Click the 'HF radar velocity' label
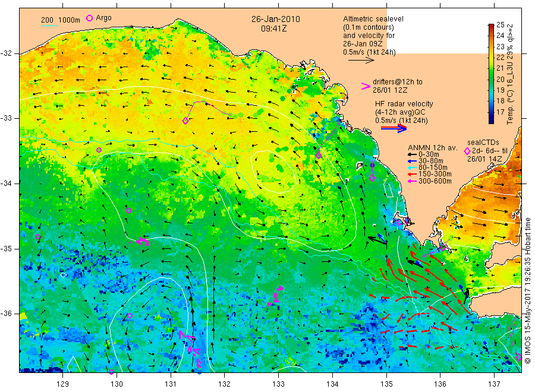This screenshot has width=535, height=392. [x=404, y=103]
